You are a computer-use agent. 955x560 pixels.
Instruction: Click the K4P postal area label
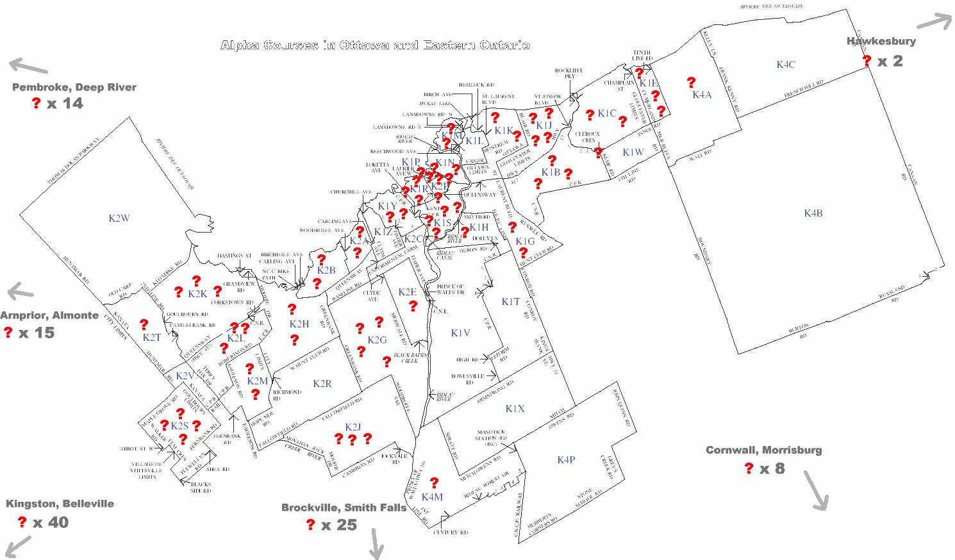(x=566, y=459)
